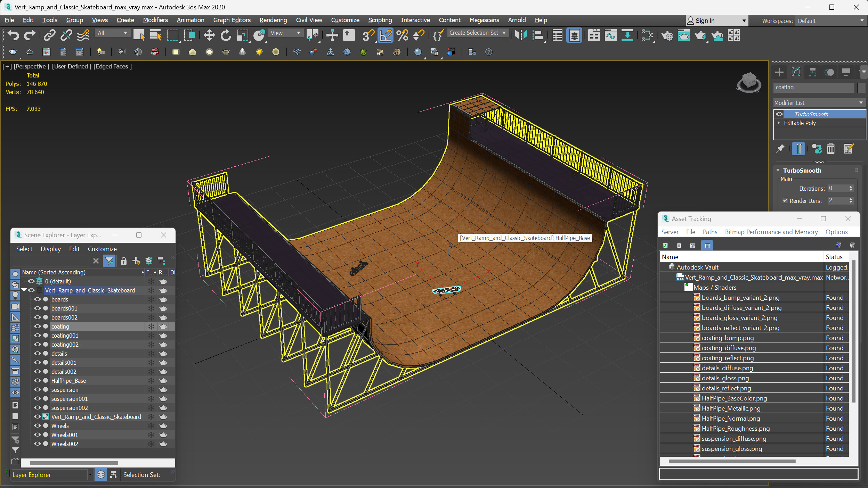Toggle freeze snowflake for suspension row
Viewport: 868px width, 488px height.
151,389
